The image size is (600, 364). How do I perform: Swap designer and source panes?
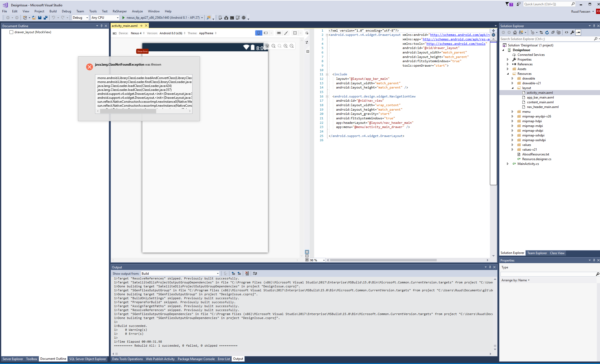(x=307, y=42)
